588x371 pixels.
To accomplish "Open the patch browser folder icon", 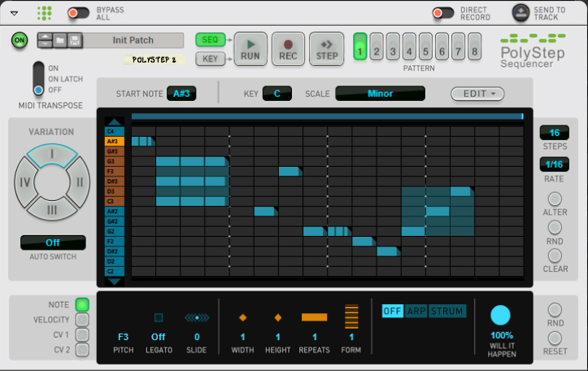I will tap(59, 41).
